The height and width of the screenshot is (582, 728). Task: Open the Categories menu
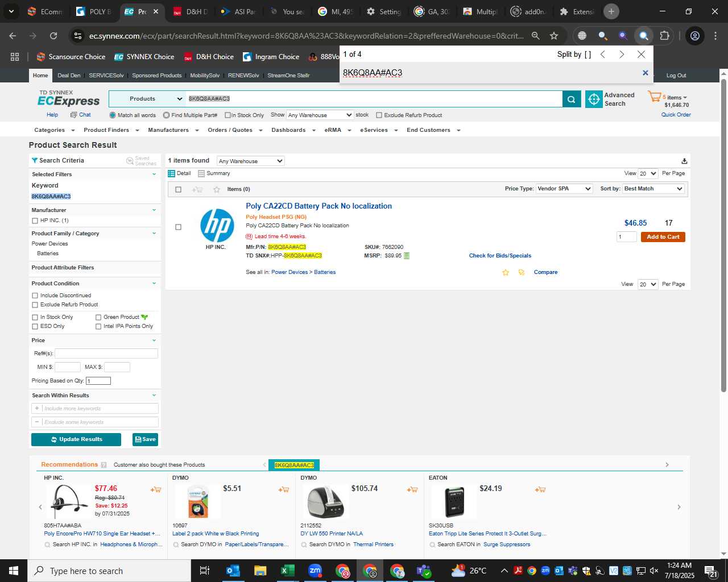pos(53,130)
